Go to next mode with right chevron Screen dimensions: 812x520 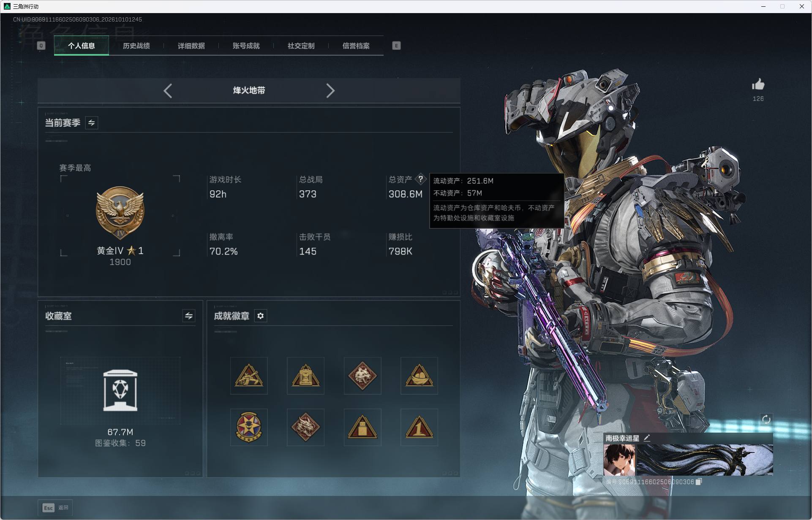coord(330,91)
